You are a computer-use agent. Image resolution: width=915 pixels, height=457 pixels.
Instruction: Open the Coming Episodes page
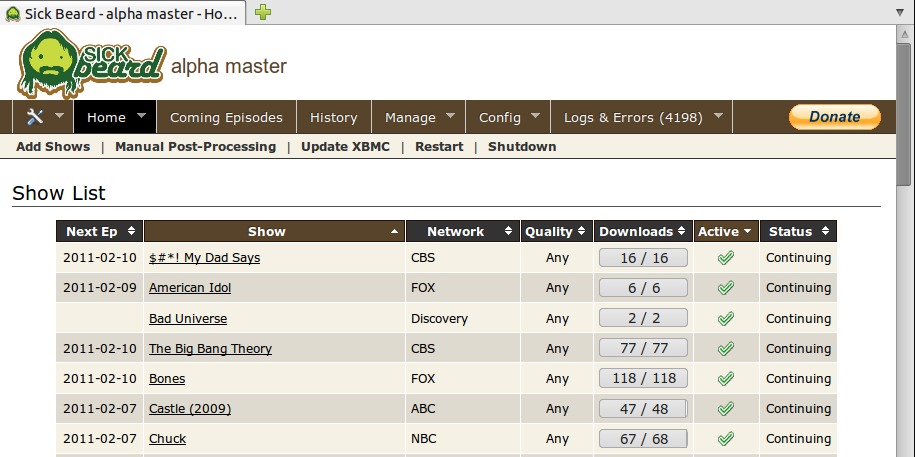226,117
